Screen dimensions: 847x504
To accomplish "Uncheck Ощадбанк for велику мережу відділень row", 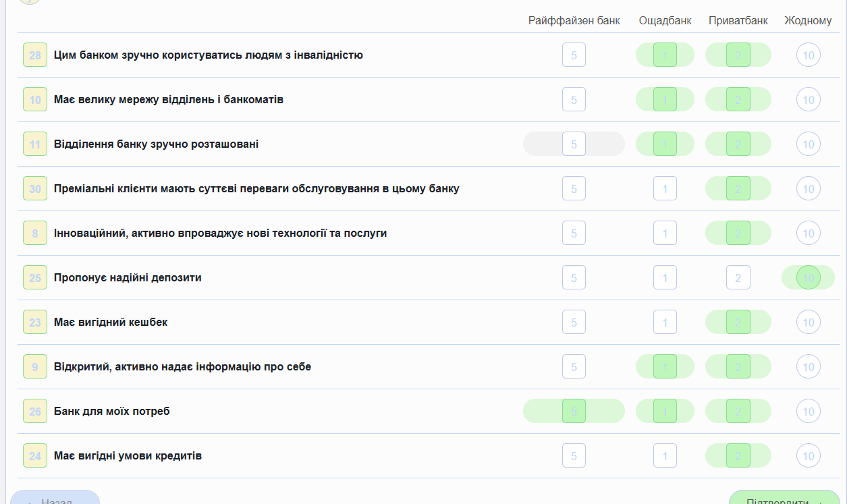I will pos(665,99).
